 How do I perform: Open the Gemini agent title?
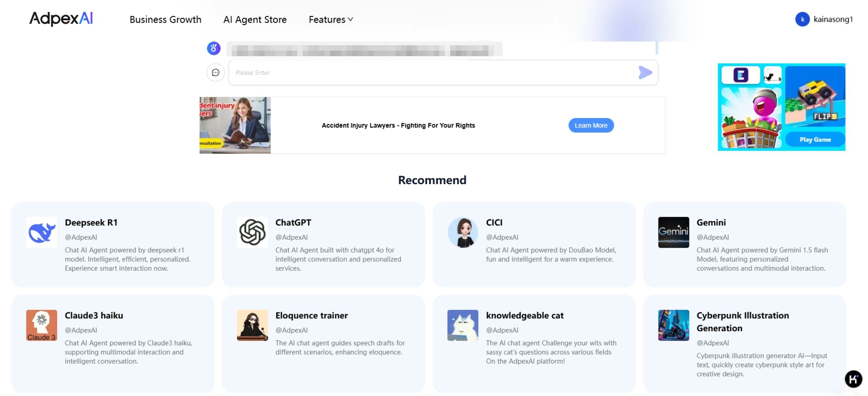click(x=711, y=222)
